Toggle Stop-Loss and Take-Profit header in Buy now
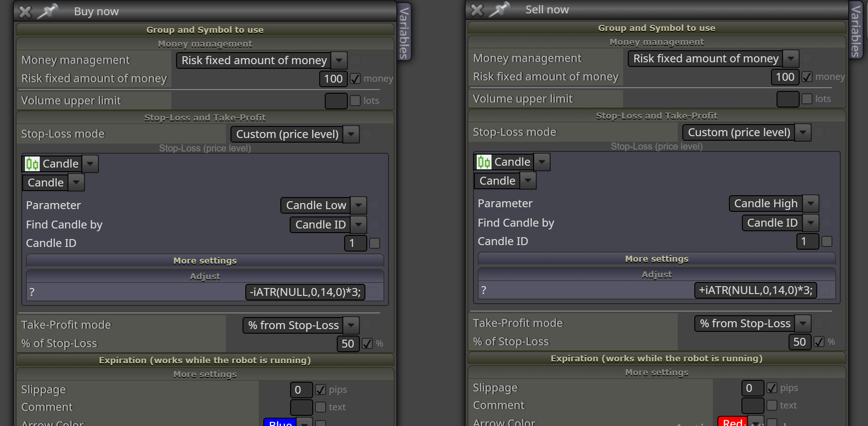Viewport: 868px width, 426px height. point(205,118)
